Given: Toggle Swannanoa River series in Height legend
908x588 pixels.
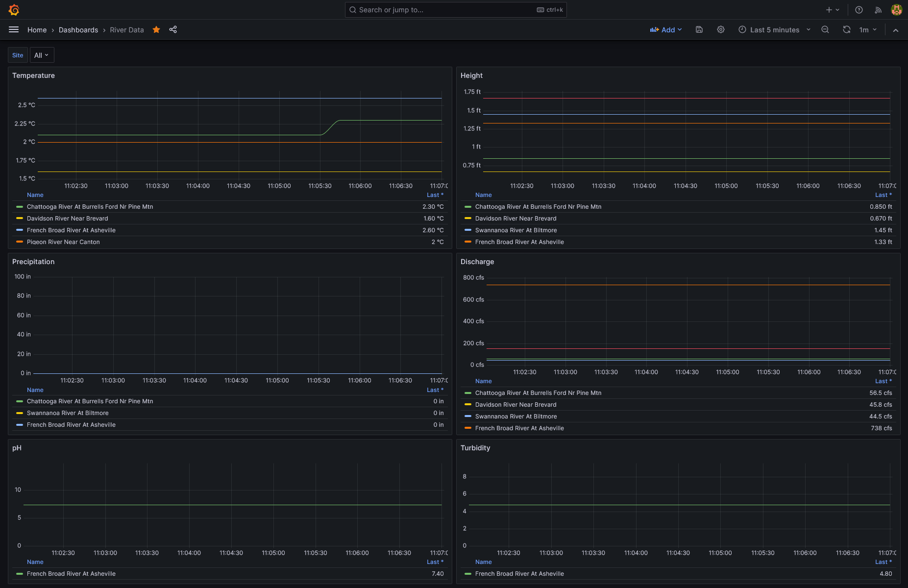Looking at the screenshot, I should coord(516,230).
